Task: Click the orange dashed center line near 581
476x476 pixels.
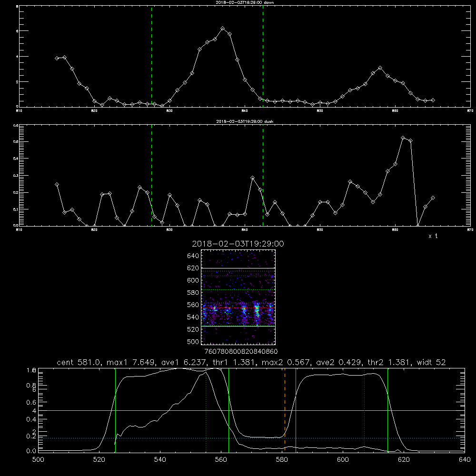Action: [x=285, y=410]
